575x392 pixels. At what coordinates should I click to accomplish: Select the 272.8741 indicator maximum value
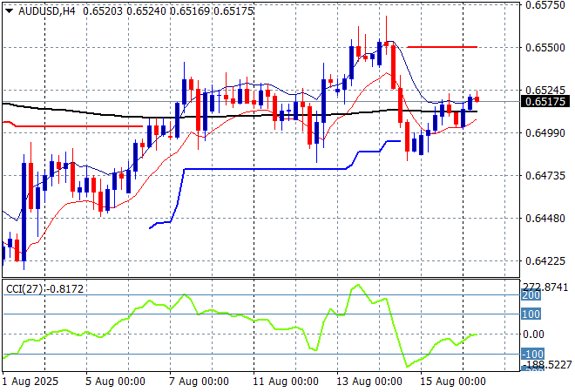point(545,287)
